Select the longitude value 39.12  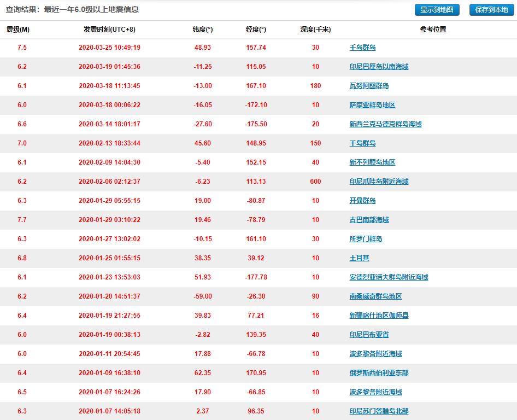pos(256,258)
